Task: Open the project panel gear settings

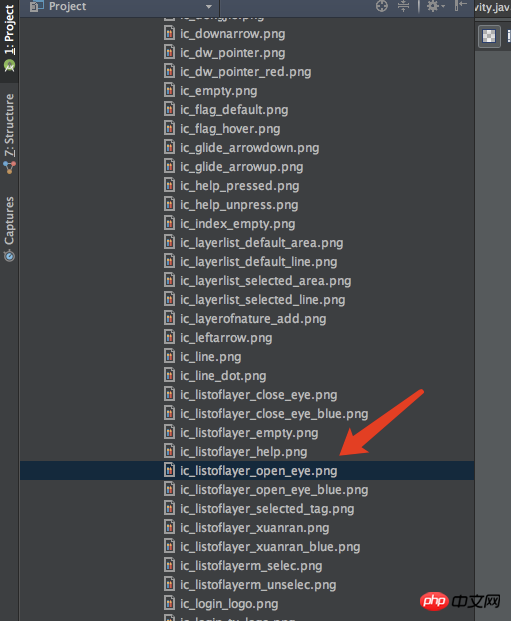Action: pos(433,6)
